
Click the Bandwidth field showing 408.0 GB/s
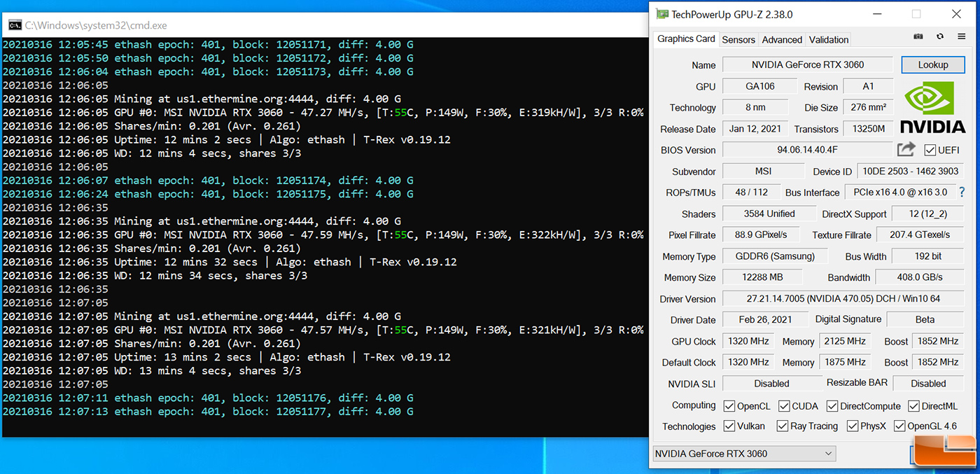coord(920,277)
